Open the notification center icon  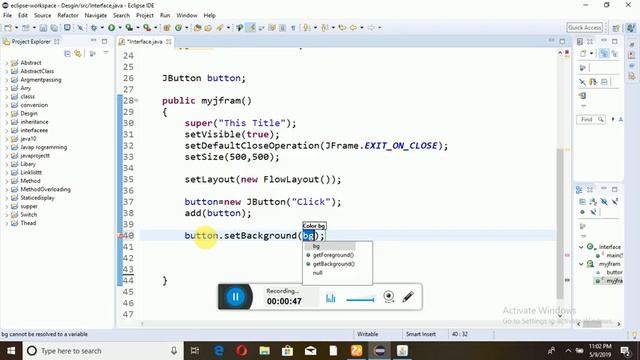tap(625, 351)
